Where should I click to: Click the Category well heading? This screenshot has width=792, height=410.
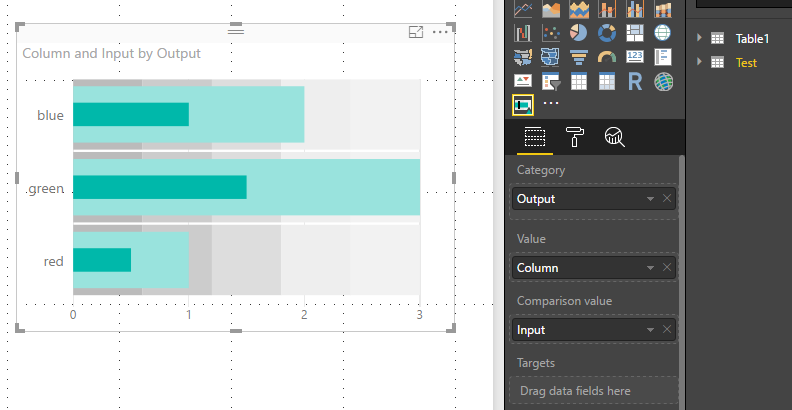[x=540, y=170]
